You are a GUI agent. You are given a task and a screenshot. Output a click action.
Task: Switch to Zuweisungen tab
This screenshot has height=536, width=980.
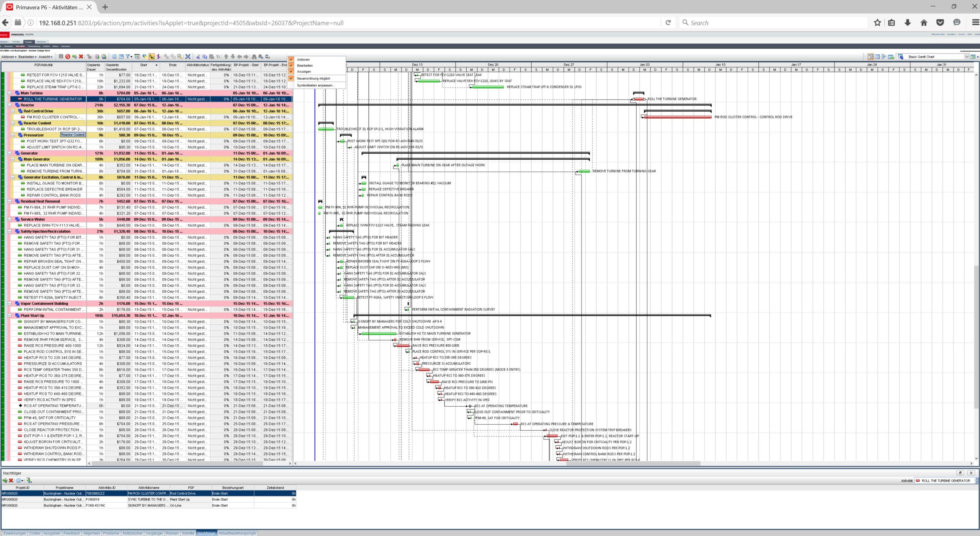click(x=15, y=533)
